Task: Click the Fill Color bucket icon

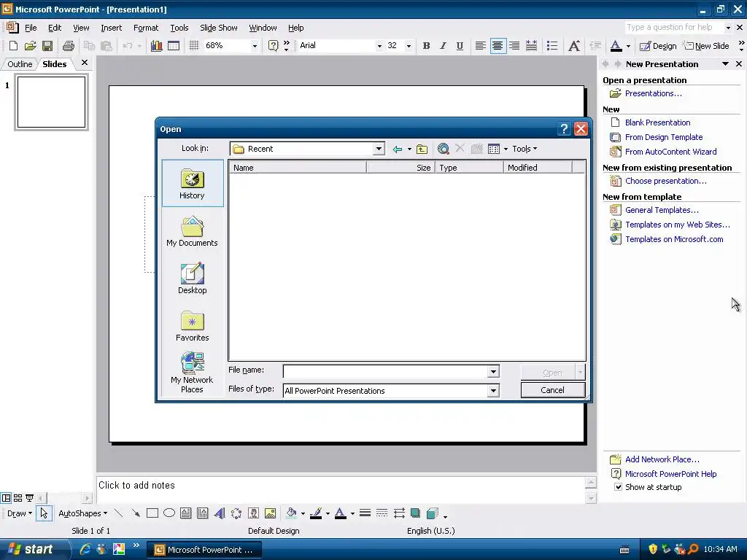Action: coord(291,513)
